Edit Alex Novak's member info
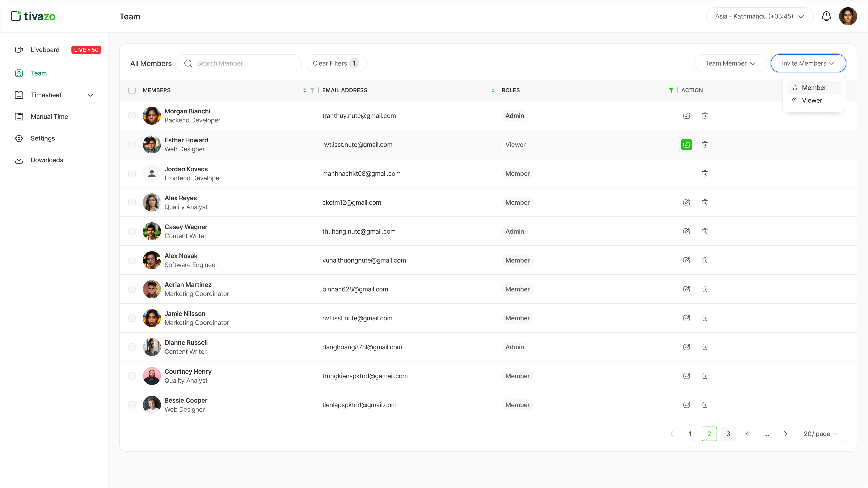 pos(686,260)
